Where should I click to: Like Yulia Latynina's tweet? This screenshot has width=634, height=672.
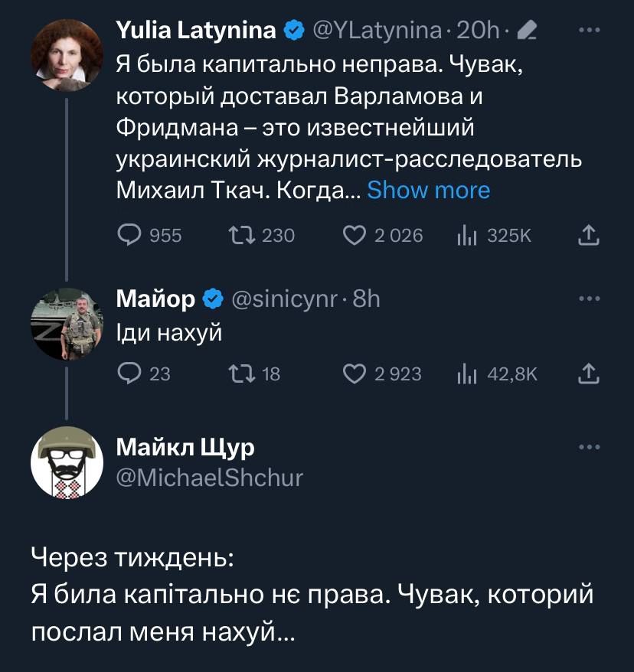pyautogui.click(x=353, y=236)
